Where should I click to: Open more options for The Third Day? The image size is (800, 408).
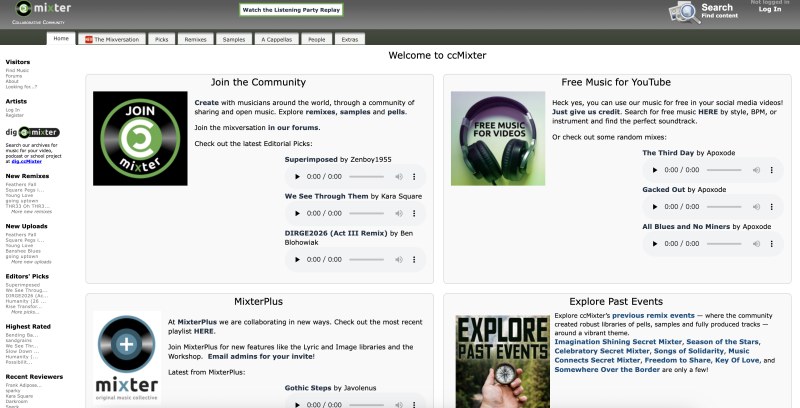point(772,170)
